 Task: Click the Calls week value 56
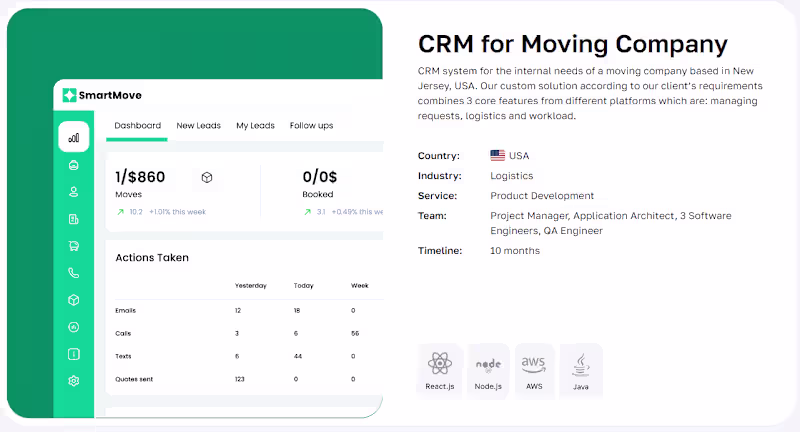click(x=355, y=333)
